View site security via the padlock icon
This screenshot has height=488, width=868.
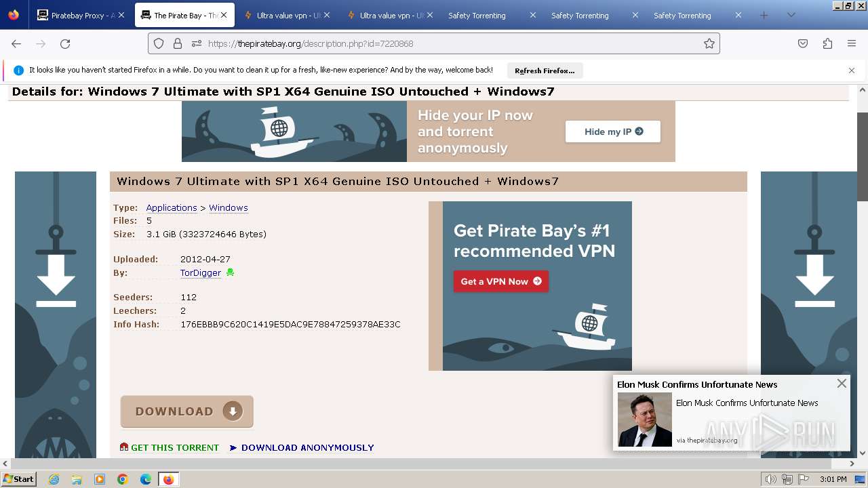(x=178, y=43)
